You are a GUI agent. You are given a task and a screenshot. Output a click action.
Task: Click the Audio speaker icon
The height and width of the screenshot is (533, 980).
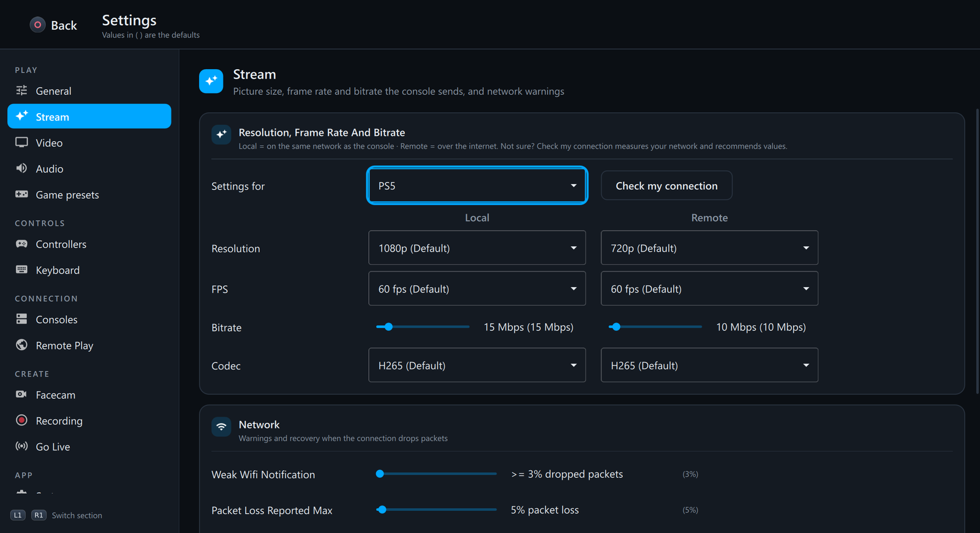(21, 168)
